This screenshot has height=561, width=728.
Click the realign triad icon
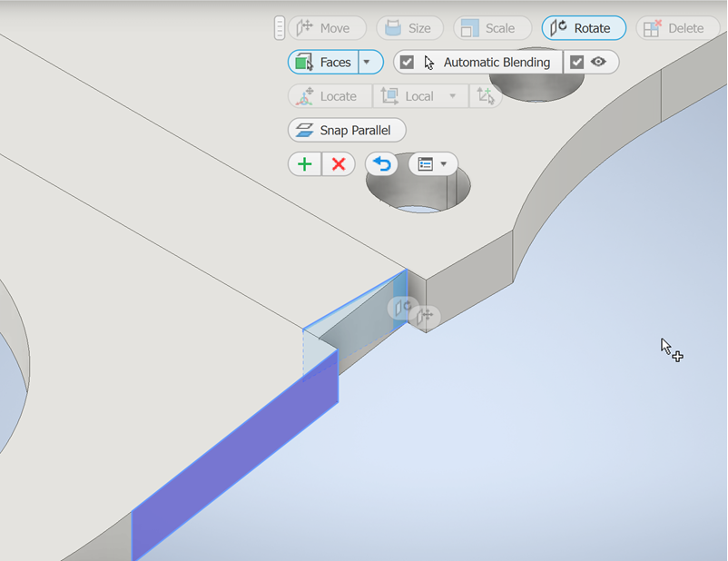pyautogui.click(x=486, y=96)
